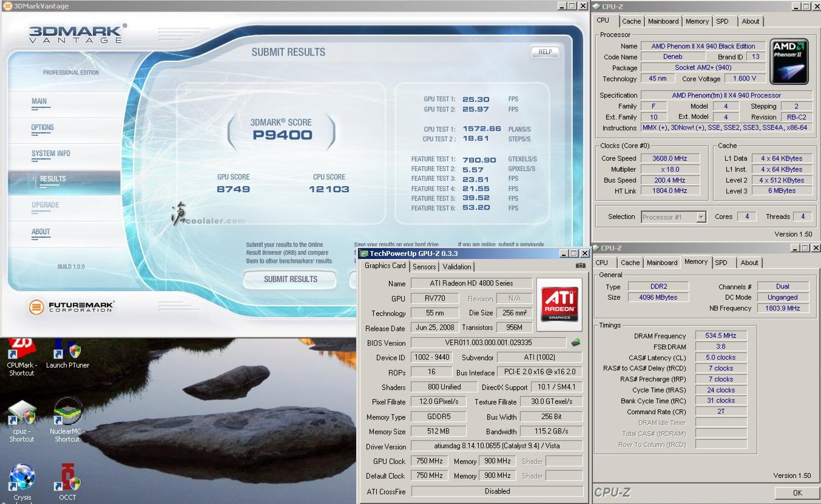
Task: Switch to CPU tab in lower CPU-Z window
Action: [x=602, y=263]
